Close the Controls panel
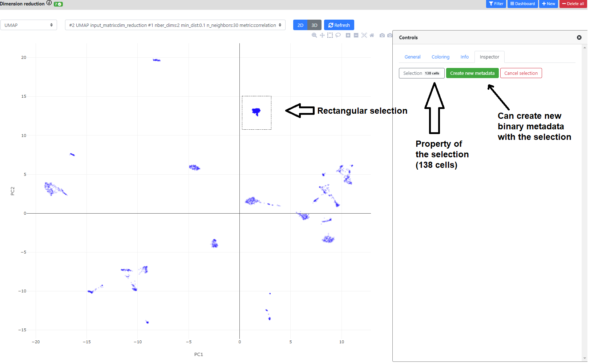This screenshot has width=590, height=364. point(579,37)
